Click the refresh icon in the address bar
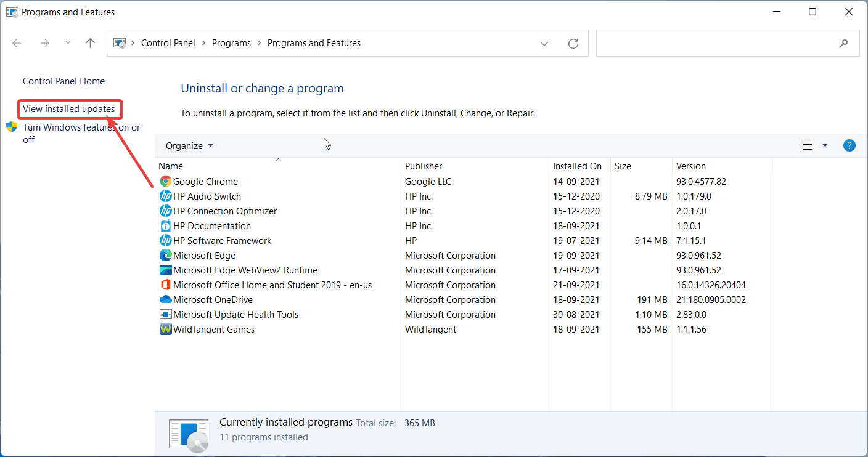The width and height of the screenshot is (868, 457). click(x=573, y=43)
